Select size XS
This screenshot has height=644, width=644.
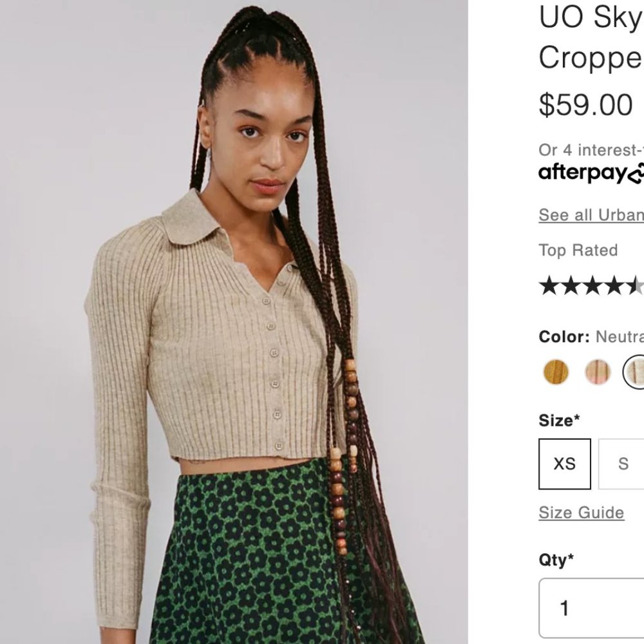point(564,464)
